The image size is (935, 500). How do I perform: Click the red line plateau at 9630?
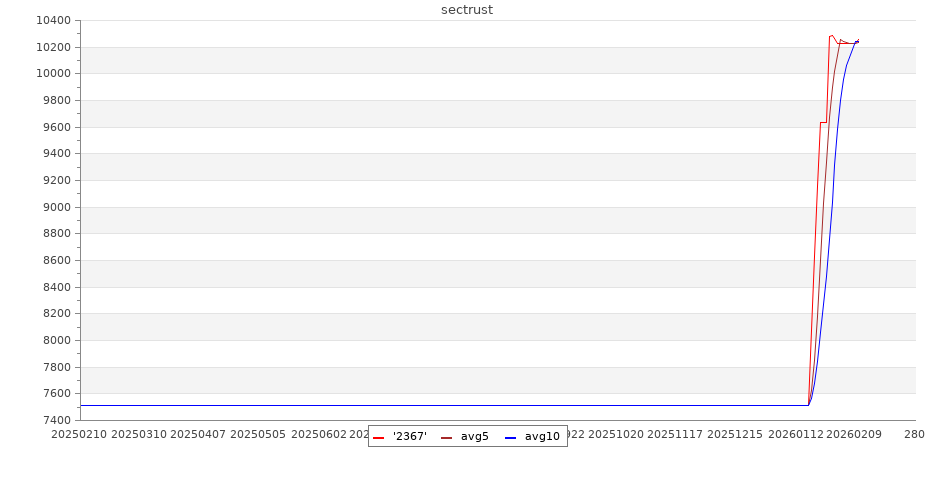tap(823, 123)
